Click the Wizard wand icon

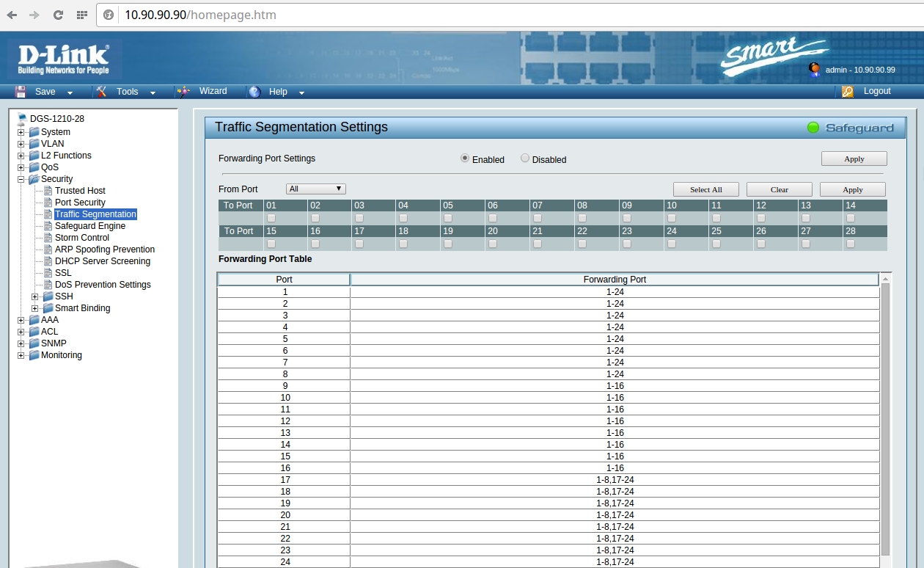point(183,92)
